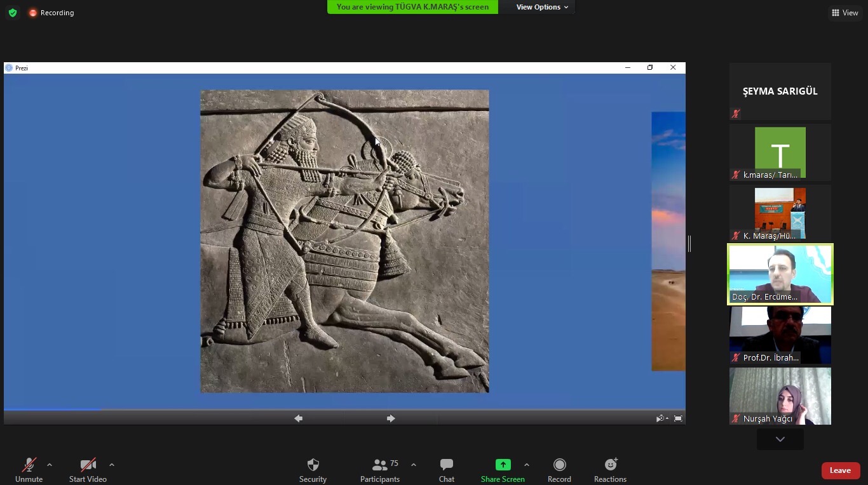Viewport: 868px width, 485px height.
Task: Enter Prezi fullscreen mode
Action: click(678, 418)
